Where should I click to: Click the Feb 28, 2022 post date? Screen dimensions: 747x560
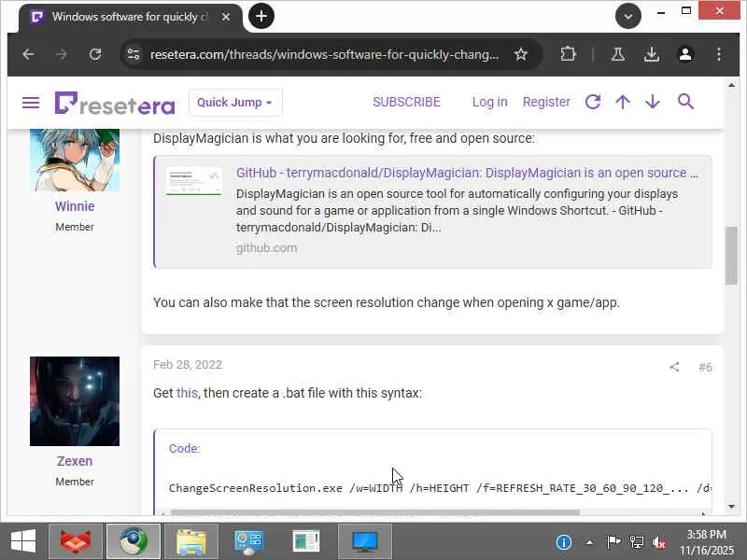188,365
